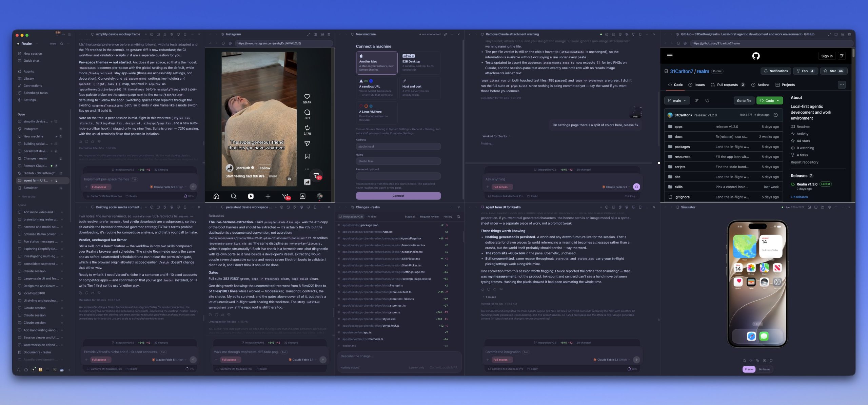Select A Linux VM here option
The image size is (868, 405).
[377, 113]
